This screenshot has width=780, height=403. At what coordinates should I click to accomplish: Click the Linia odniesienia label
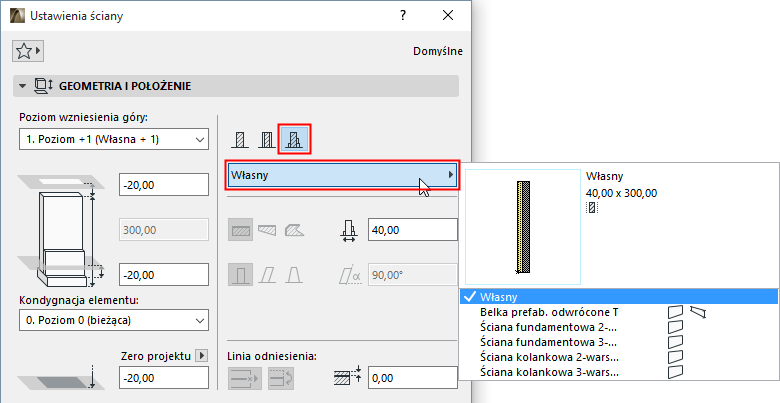coord(272,356)
